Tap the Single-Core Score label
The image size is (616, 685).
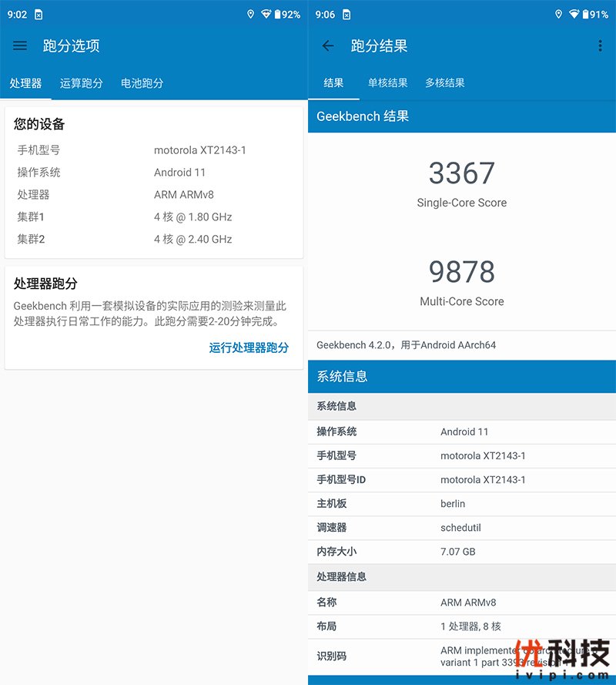point(462,203)
